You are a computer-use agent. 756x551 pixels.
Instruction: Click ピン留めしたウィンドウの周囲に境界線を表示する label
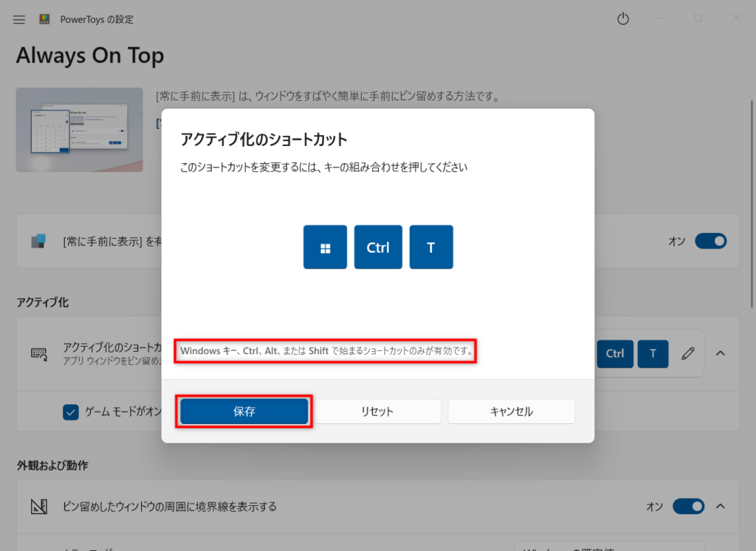[x=170, y=507]
